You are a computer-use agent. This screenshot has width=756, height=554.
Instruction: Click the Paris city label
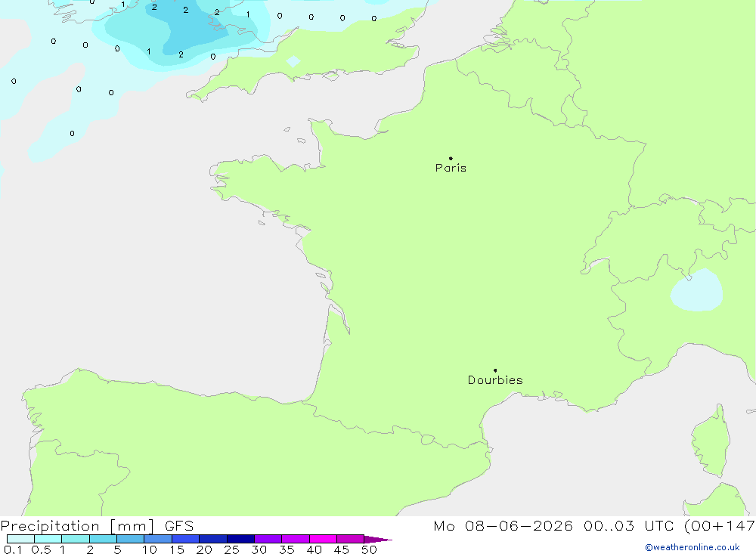tap(451, 168)
